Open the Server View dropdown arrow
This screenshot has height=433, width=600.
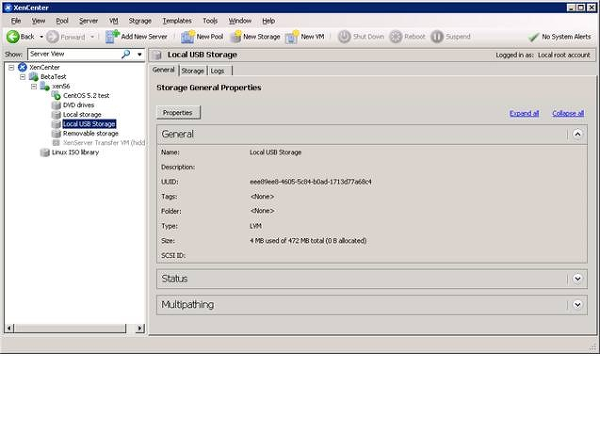point(140,54)
